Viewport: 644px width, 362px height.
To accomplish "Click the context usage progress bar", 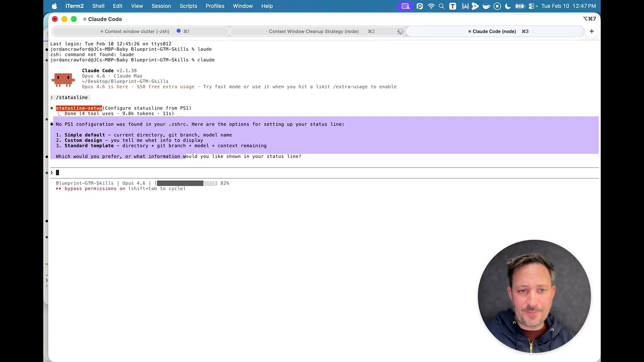I will click(x=186, y=184).
